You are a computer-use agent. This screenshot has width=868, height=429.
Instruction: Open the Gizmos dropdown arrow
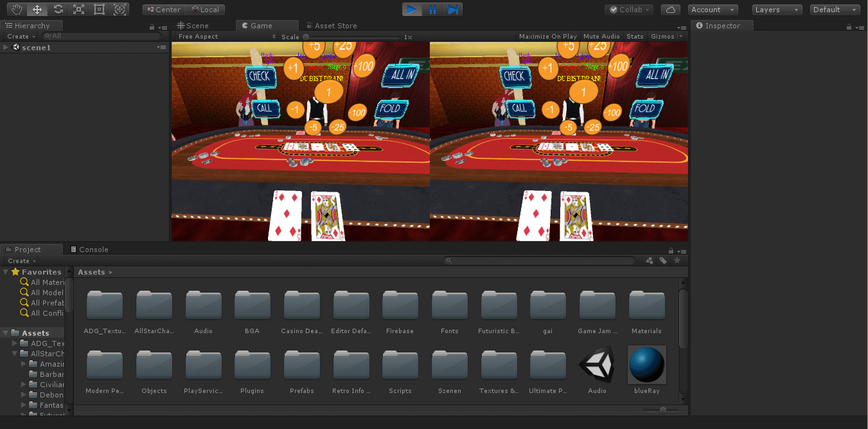pyautogui.click(x=681, y=37)
